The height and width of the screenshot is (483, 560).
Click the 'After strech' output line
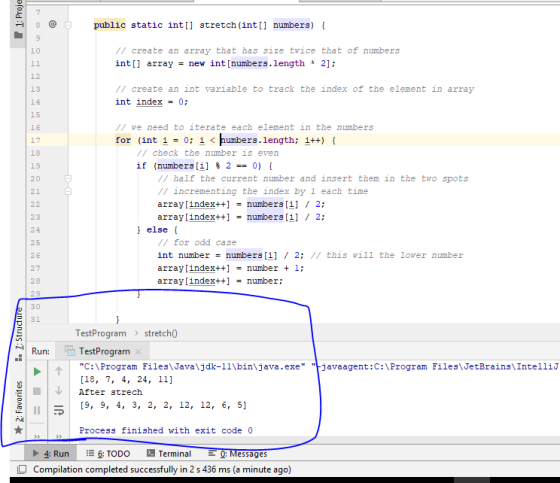pyautogui.click(x=110, y=392)
